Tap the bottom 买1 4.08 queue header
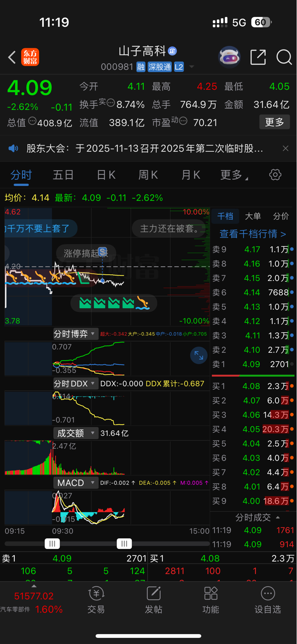The width and height of the screenshot is (297, 644). point(222,559)
